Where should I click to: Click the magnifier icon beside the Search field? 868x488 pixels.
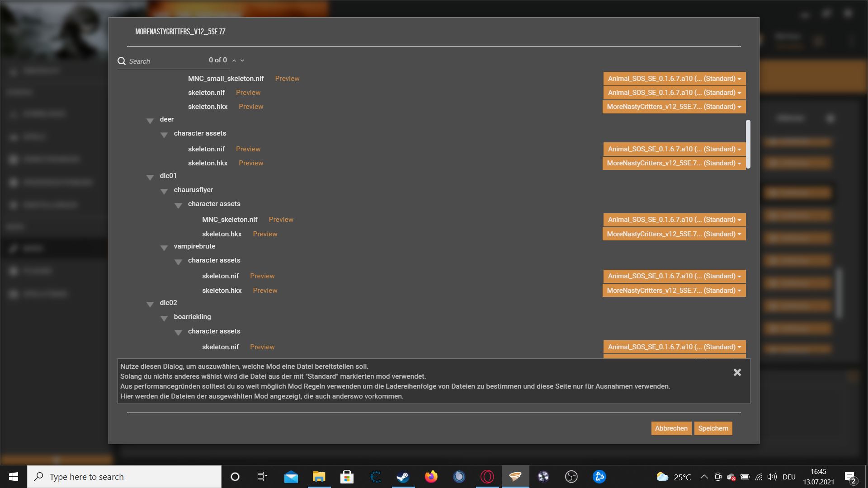(x=122, y=61)
